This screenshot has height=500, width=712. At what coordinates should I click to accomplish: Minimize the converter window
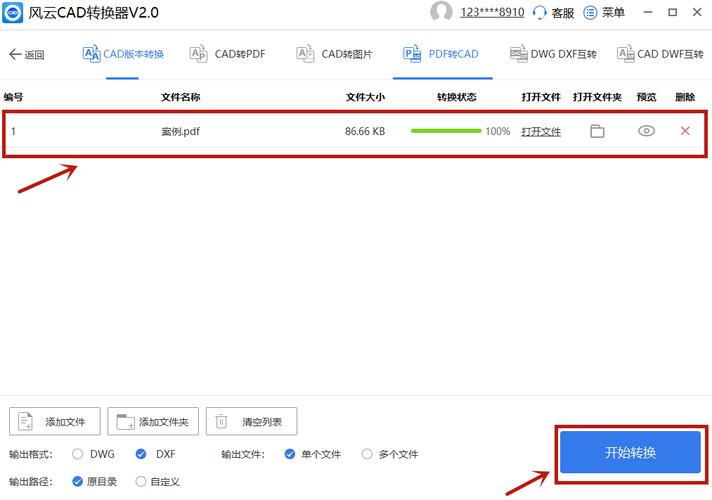(x=648, y=12)
